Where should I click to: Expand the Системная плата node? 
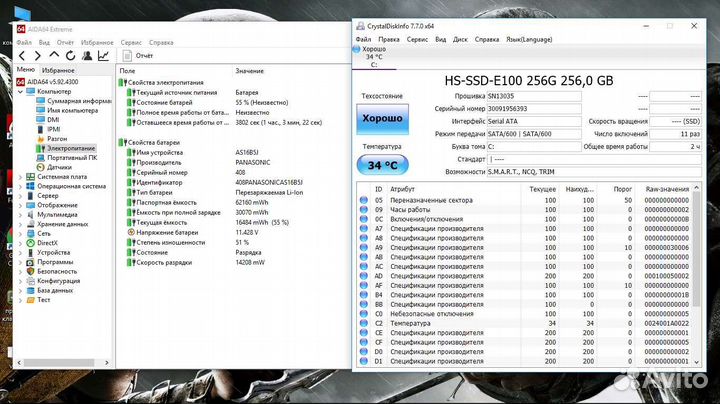20,177
